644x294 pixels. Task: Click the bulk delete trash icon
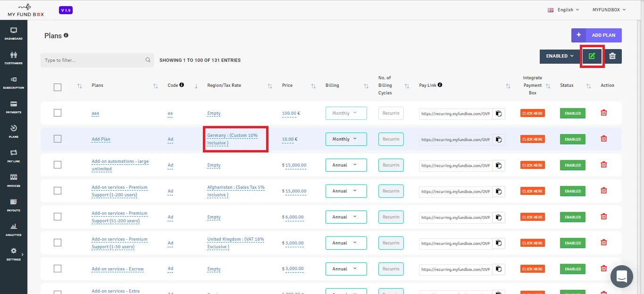(x=612, y=56)
